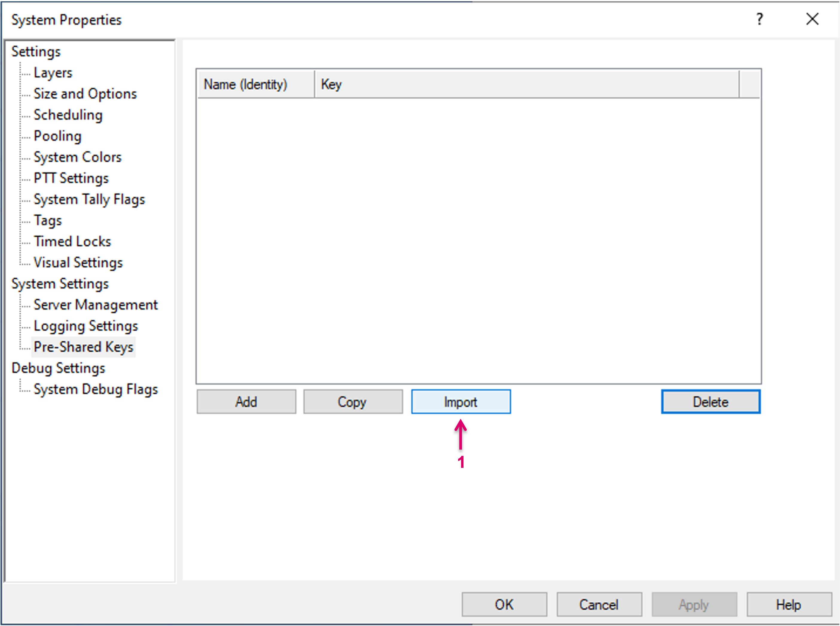This screenshot has height=626, width=840.
Task: Select Server Management
Action: click(95, 305)
